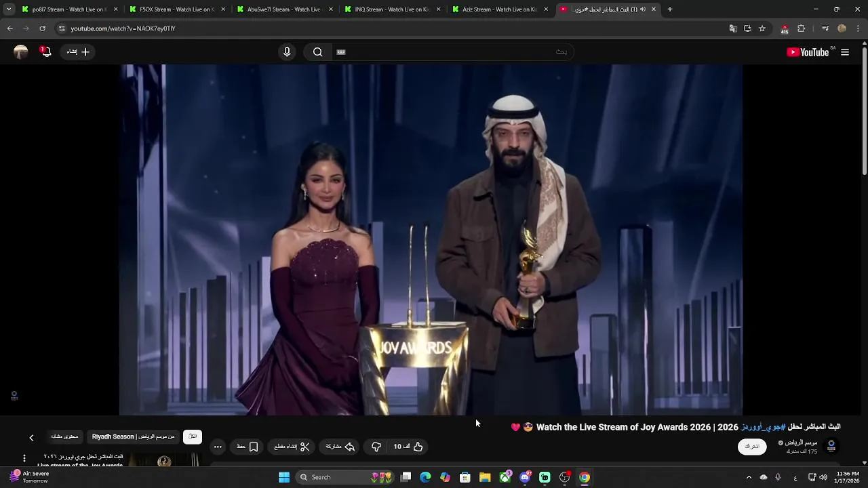This screenshot has height=488, width=868.
Task: Click the address bar URL
Action: point(123,28)
